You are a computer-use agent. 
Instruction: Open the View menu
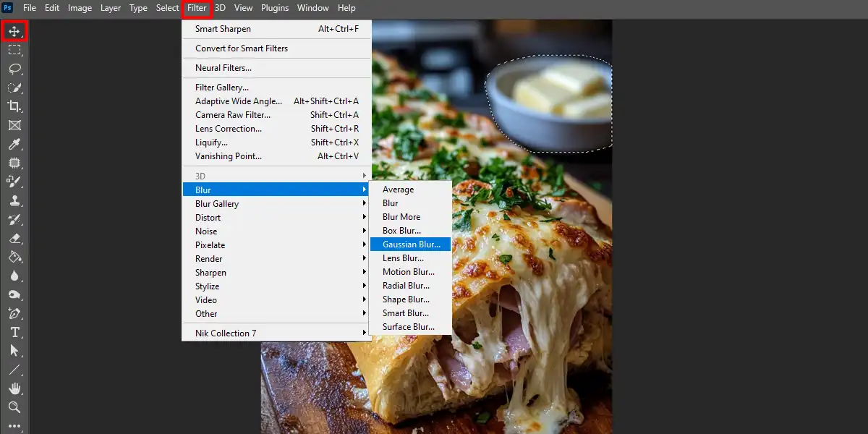point(243,8)
